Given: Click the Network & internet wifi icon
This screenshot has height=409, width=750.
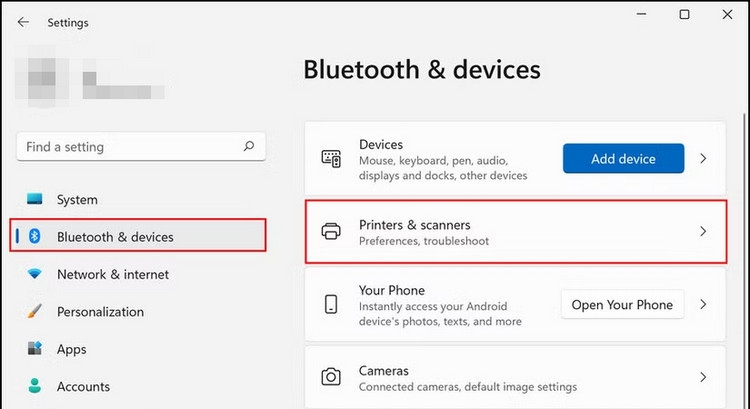Looking at the screenshot, I should tap(36, 274).
